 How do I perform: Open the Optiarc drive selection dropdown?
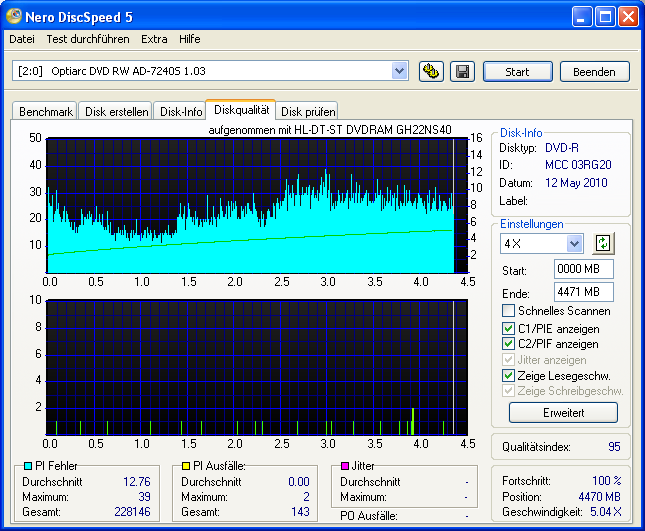tap(399, 71)
